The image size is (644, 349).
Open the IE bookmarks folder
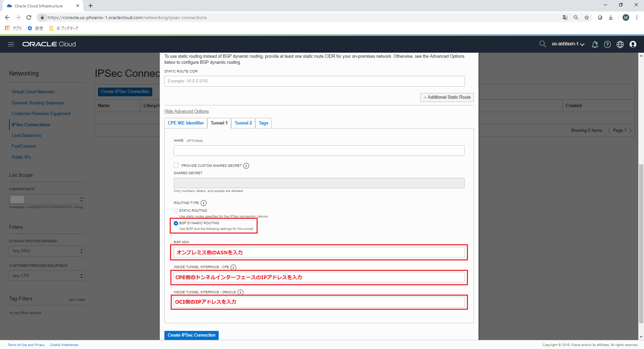(64, 28)
